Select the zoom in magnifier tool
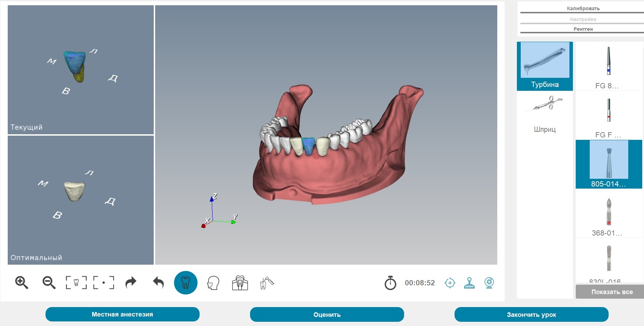Screen dimensions: 644x326 (22, 283)
